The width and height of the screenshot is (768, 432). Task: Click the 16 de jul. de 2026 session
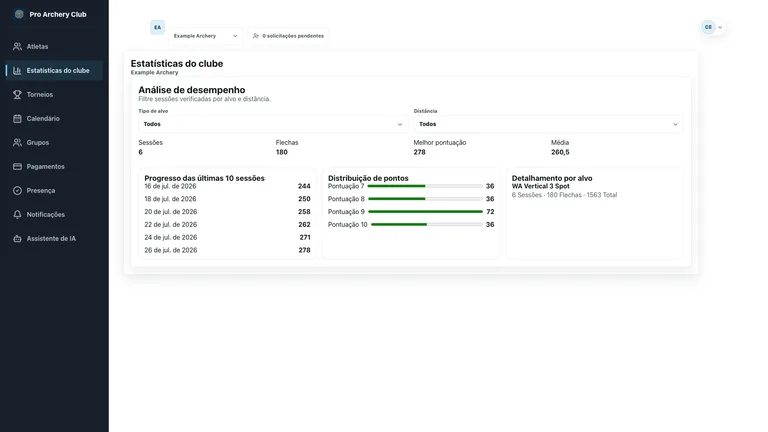[227, 186]
